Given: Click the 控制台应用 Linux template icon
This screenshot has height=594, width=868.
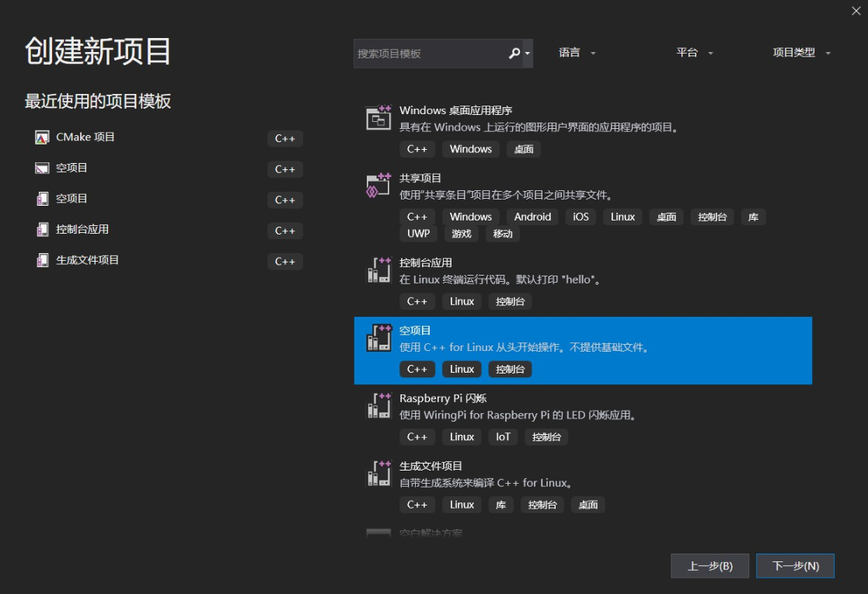Looking at the screenshot, I should pos(378,270).
